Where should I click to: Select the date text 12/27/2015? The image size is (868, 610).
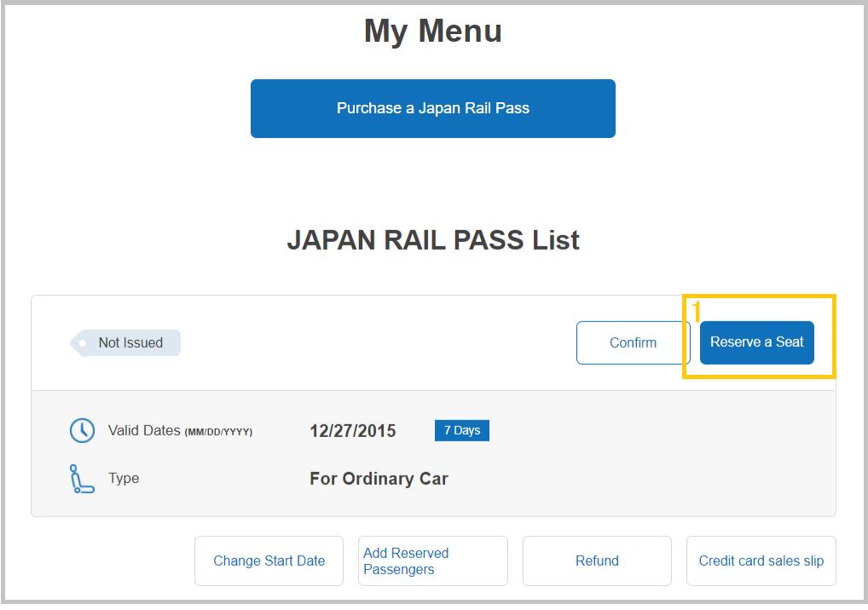coord(353,431)
